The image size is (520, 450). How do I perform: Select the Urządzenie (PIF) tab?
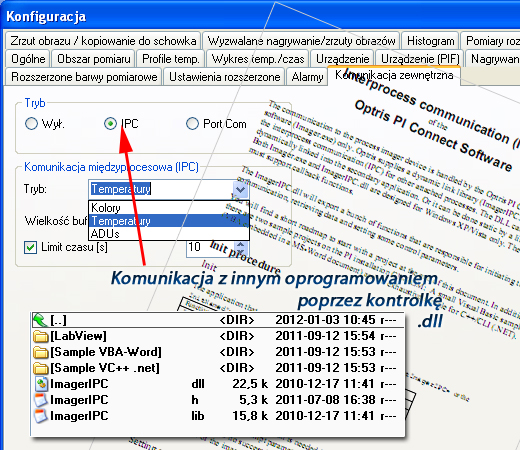coord(420,59)
